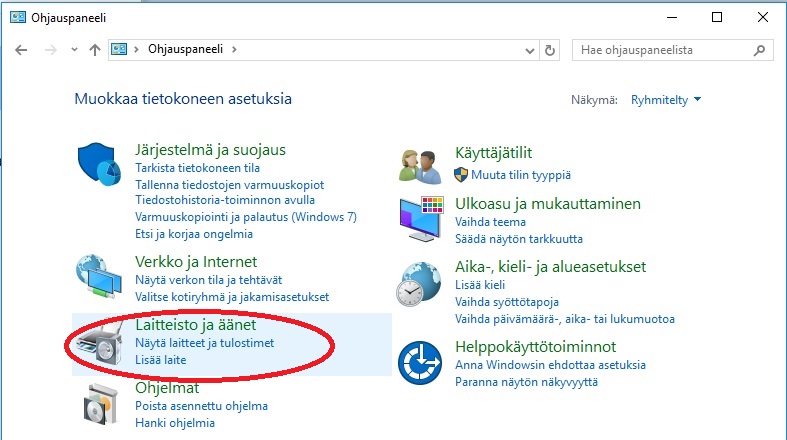Click the clock and globe icon
The height and width of the screenshot is (440, 787).
coord(421,285)
